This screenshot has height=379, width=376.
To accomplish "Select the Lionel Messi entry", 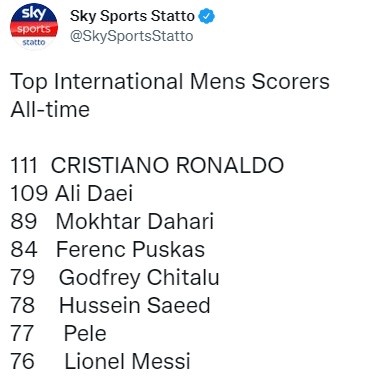I will [127, 361].
